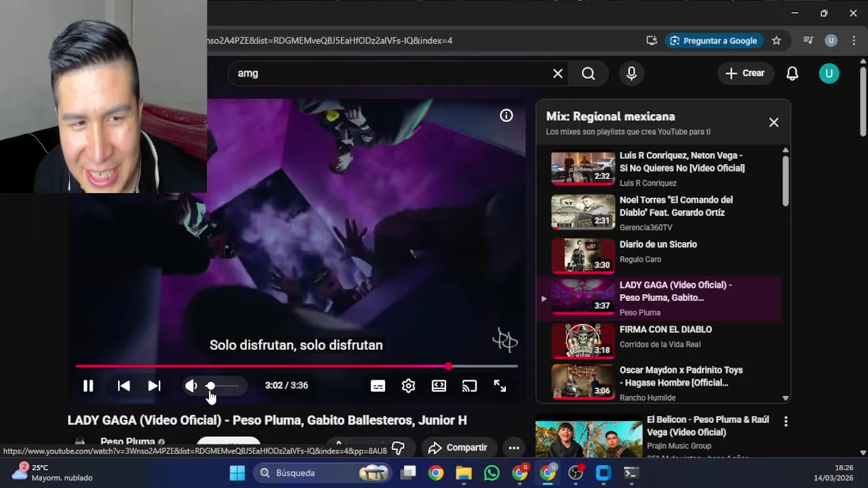Open the YouTube account avatar menu
This screenshot has width=868, height=488.
click(x=829, y=73)
